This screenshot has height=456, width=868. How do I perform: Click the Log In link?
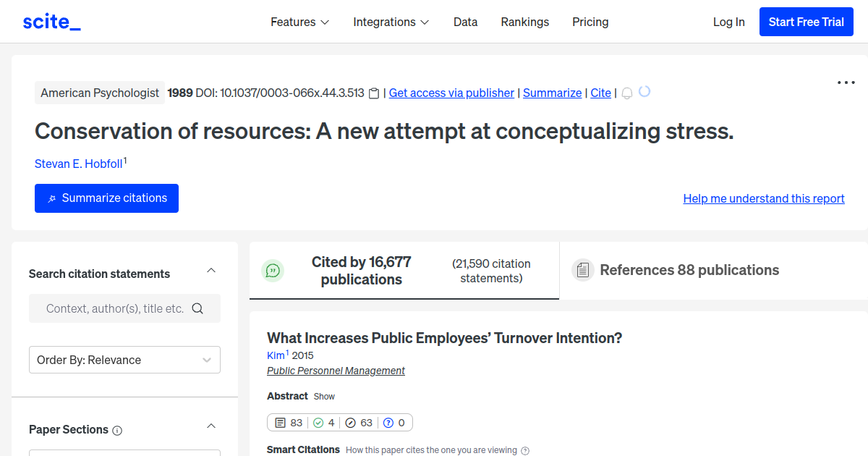729,22
